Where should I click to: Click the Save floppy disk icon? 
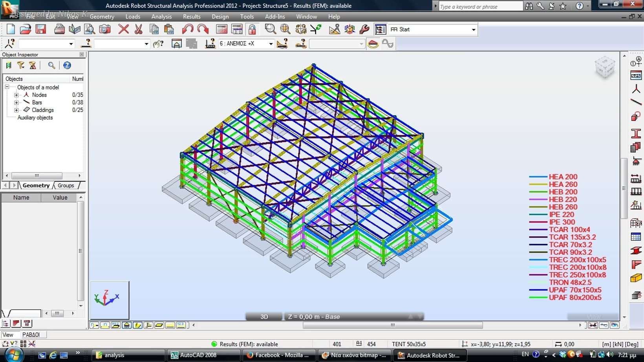click(x=41, y=29)
